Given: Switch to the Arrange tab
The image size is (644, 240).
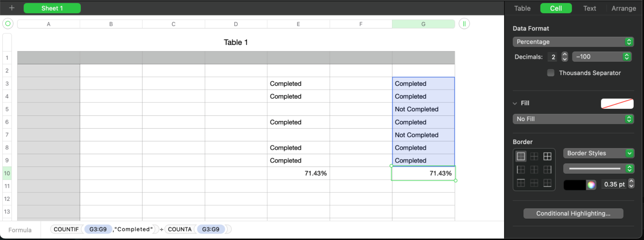Looking at the screenshot, I should point(624,8).
